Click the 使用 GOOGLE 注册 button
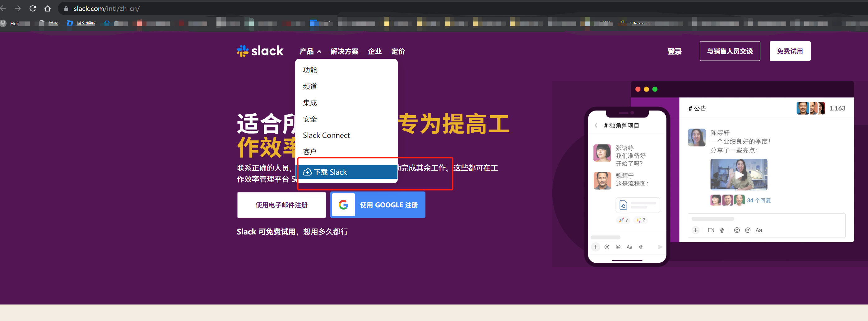868x321 pixels. [377, 205]
